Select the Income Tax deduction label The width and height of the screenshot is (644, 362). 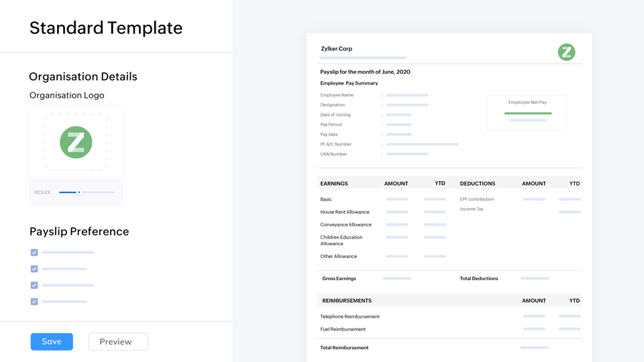(472, 209)
